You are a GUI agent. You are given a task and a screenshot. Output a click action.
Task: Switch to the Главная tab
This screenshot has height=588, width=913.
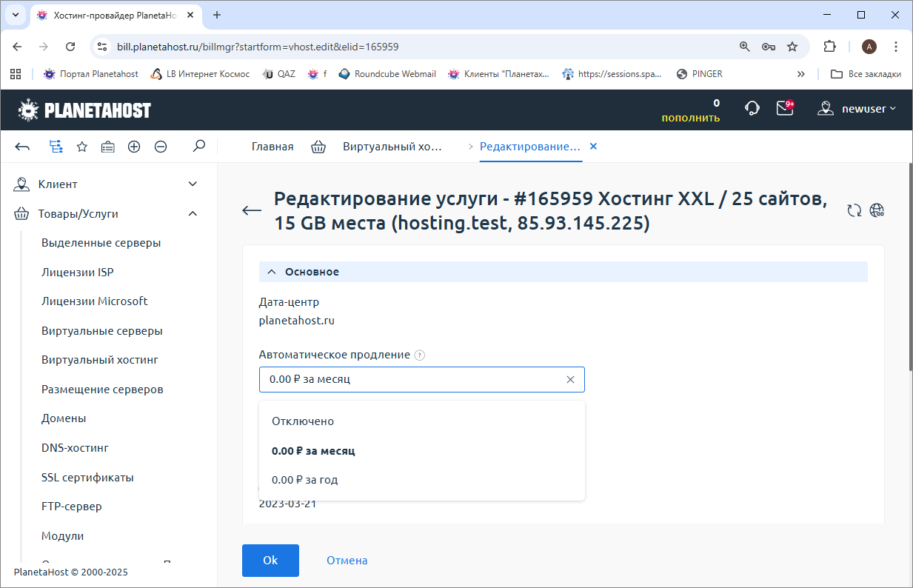pyautogui.click(x=272, y=147)
